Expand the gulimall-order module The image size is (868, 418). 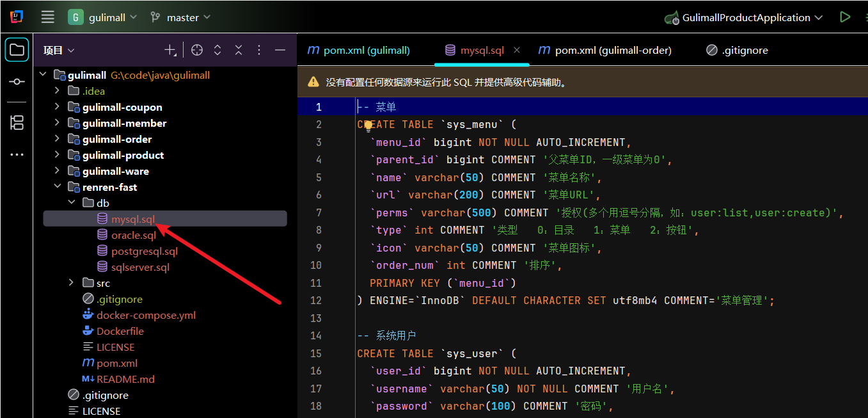click(x=57, y=139)
